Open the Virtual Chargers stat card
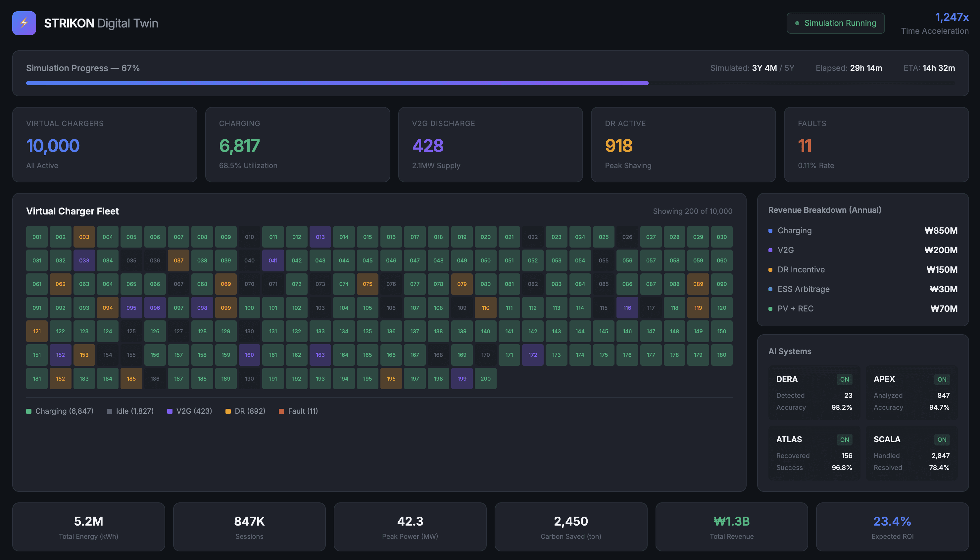980x560 pixels. pos(105,145)
